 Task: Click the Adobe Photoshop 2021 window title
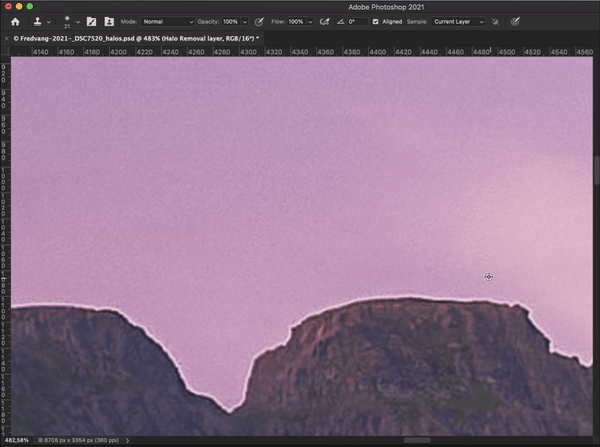386,7
